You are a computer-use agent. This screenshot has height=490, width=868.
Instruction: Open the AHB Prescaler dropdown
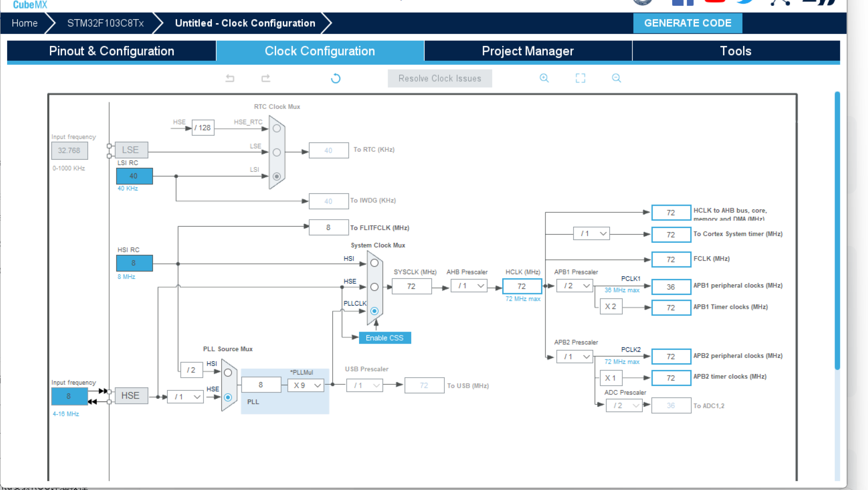click(x=469, y=286)
